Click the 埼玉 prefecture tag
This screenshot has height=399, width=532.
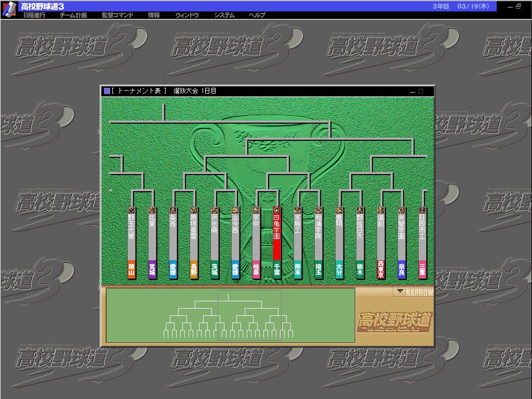pos(318,270)
